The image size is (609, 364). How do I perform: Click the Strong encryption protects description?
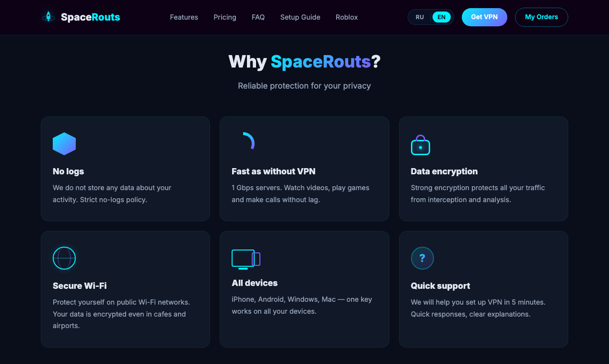click(478, 193)
